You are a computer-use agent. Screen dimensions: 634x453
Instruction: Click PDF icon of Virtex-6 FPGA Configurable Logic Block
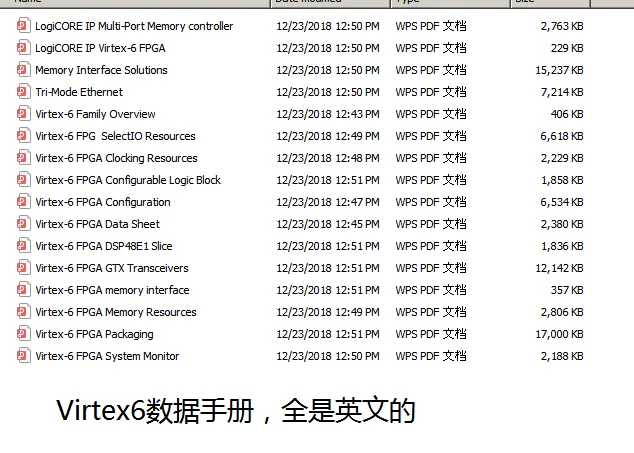[23, 180]
